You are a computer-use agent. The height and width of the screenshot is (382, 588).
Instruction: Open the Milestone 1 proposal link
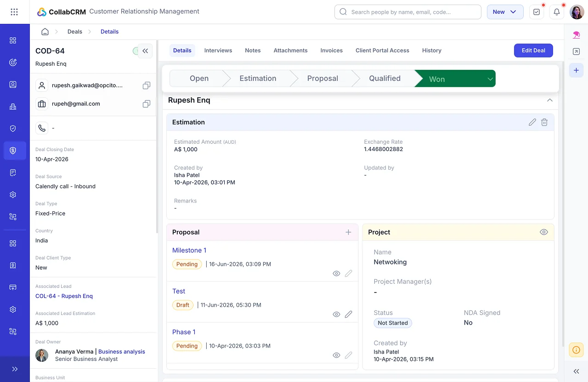(189, 250)
